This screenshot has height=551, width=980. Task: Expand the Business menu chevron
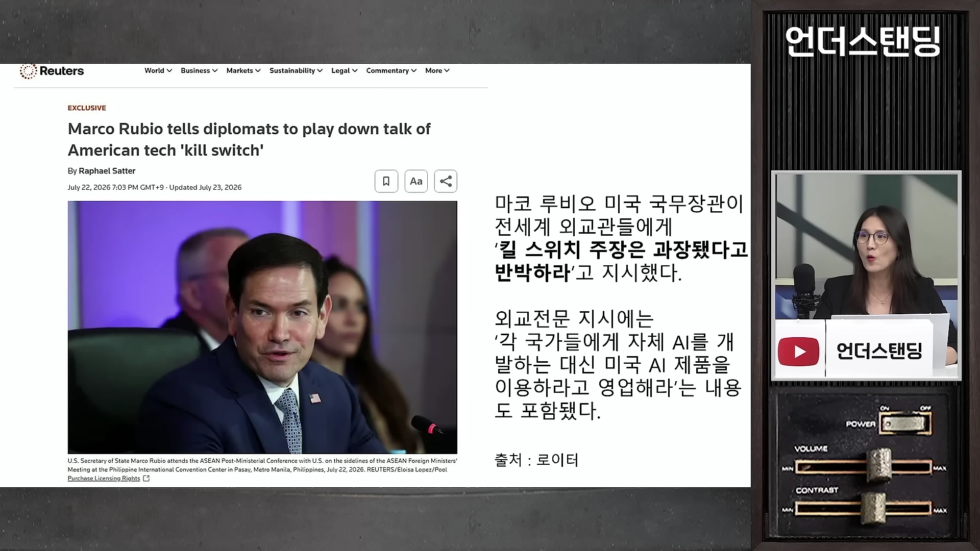pos(215,71)
